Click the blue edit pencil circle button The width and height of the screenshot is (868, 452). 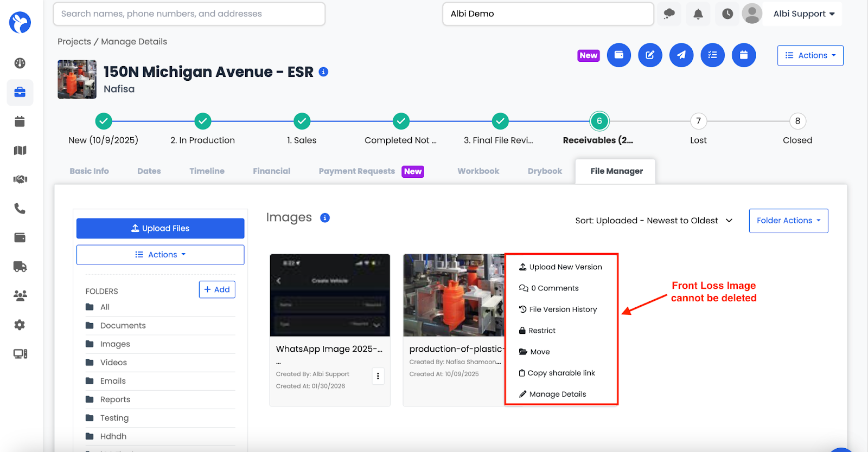[650, 55]
